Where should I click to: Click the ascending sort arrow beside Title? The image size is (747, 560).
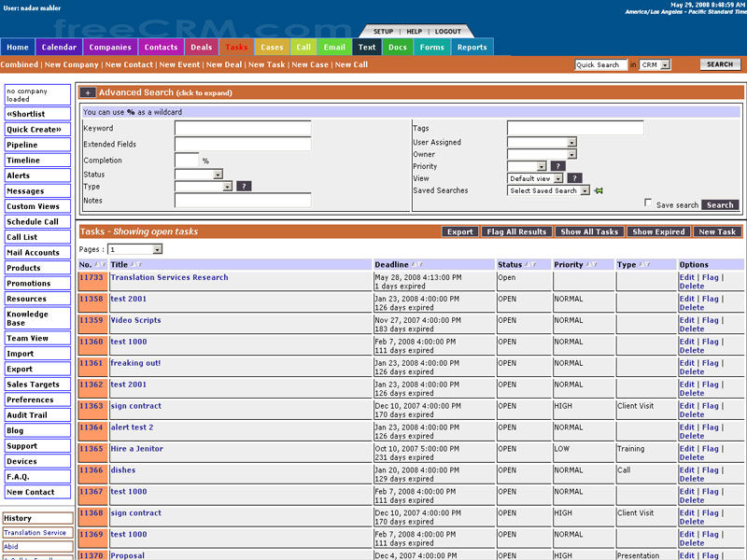(x=134, y=264)
